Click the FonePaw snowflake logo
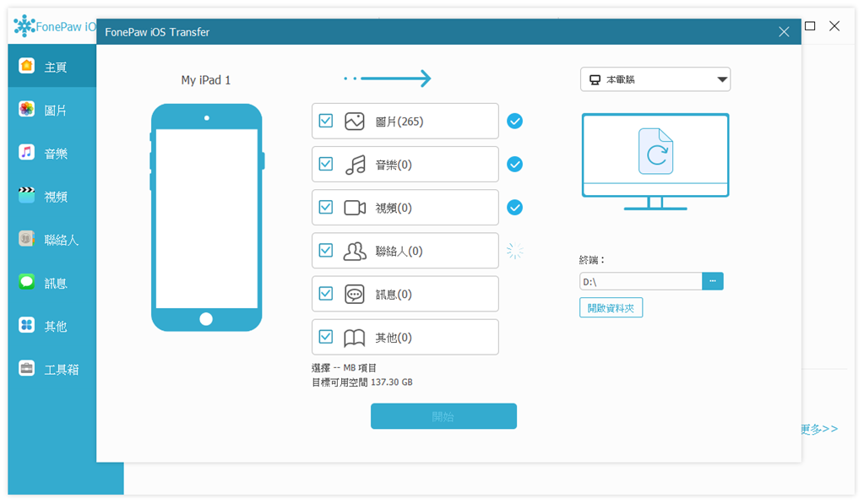The height and width of the screenshot is (504, 864). point(24,26)
